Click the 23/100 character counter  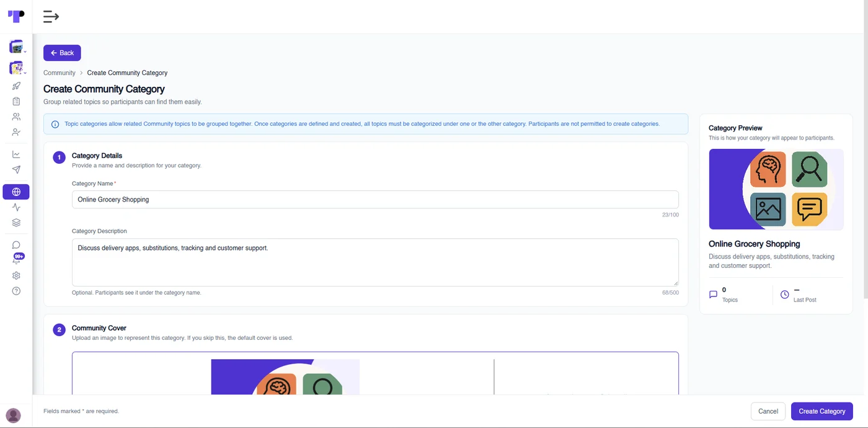click(x=670, y=215)
